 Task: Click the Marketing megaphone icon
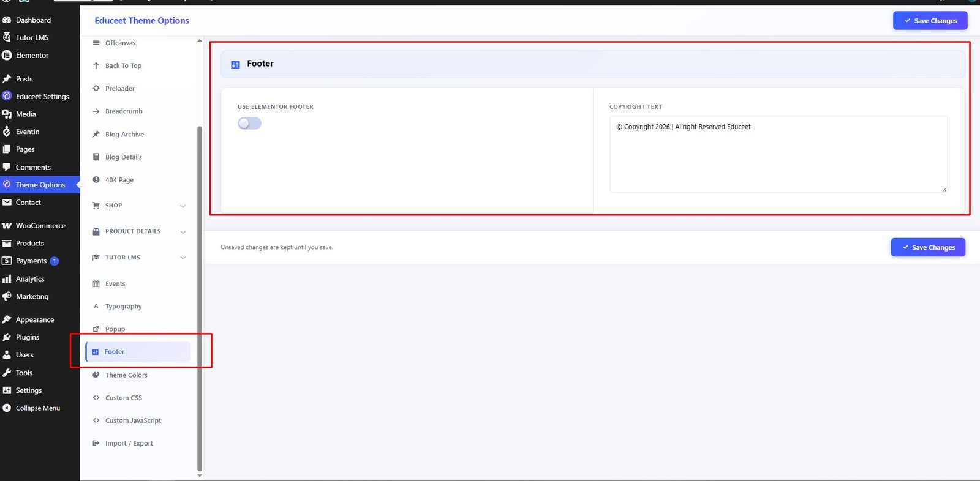[7, 296]
